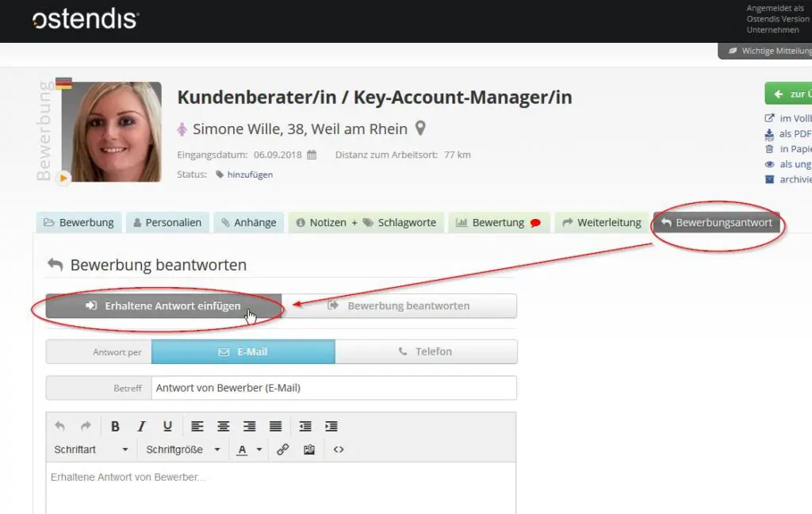Screen dimensions: 812x514
Task: Increase indent in editor
Action: click(x=331, y=426)
